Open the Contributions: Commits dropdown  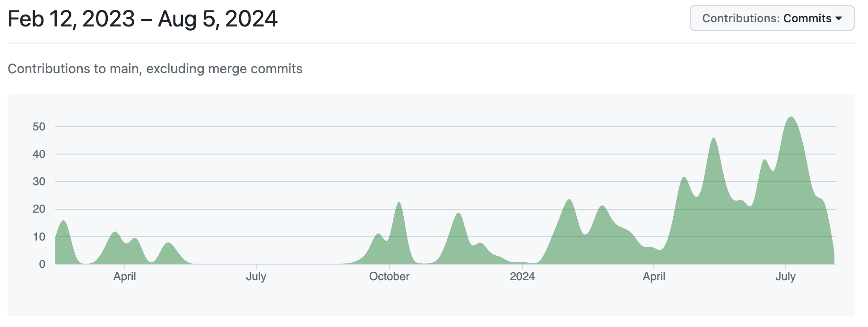(x=772, y=18)
